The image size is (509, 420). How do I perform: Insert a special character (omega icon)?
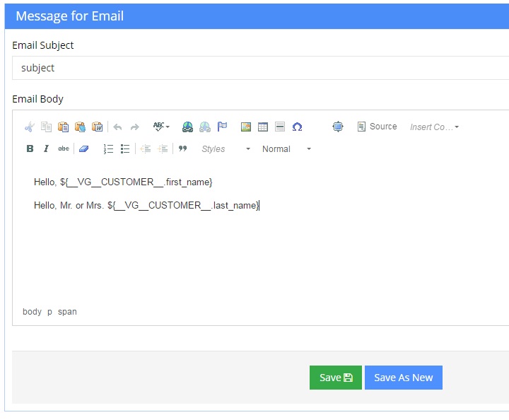click(x=297, y=127)
